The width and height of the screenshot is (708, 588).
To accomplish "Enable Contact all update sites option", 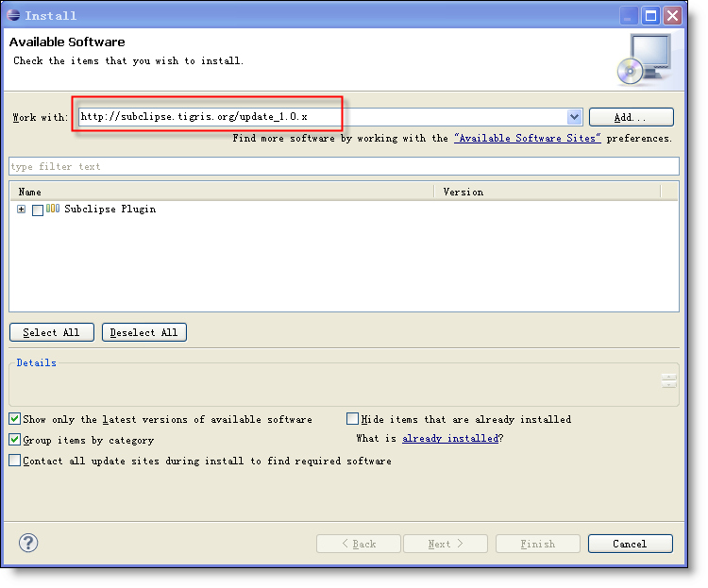I will pyautogui.click(x=14, y=461).
